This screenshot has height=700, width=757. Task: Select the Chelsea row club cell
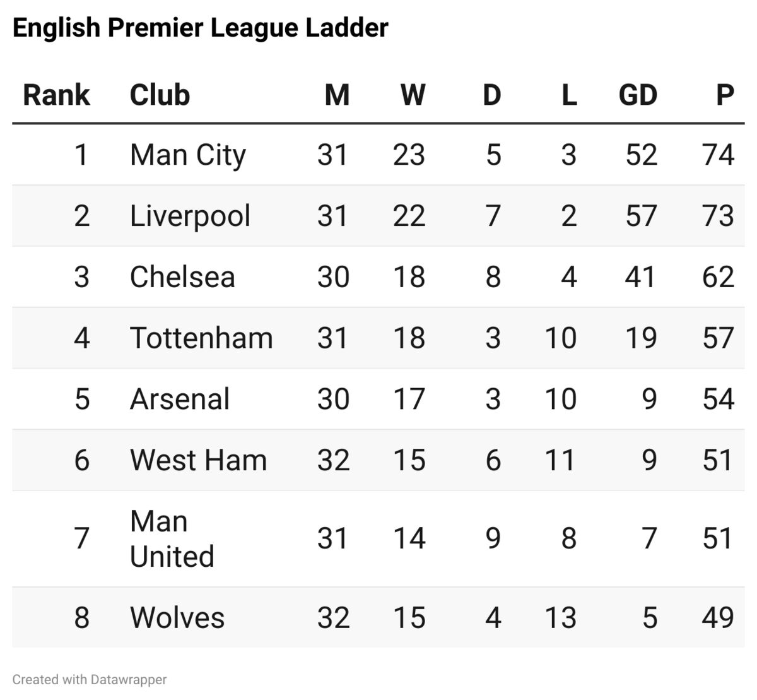(182, 277)
